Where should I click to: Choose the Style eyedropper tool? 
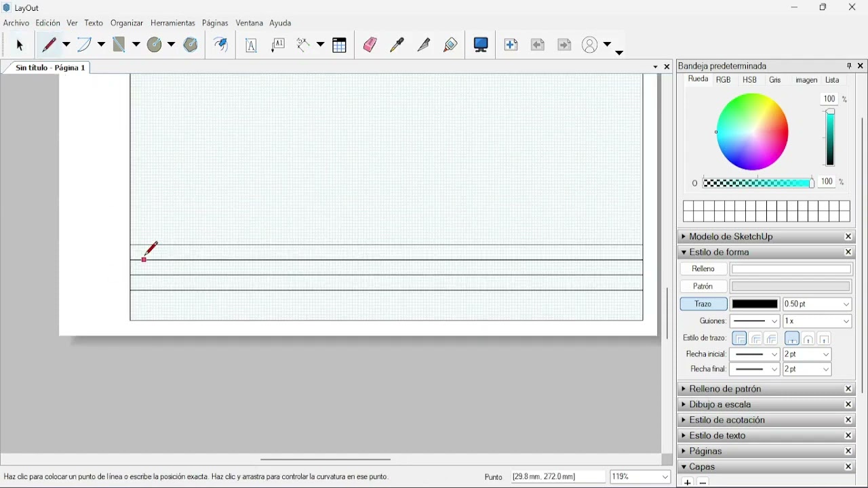click(x=397, y=45)
